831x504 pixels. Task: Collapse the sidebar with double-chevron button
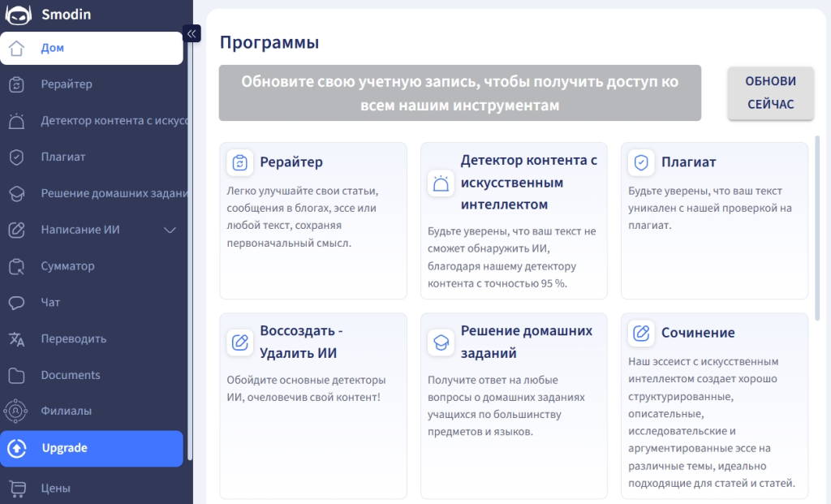pyautogui.click(x=192, y=33)
